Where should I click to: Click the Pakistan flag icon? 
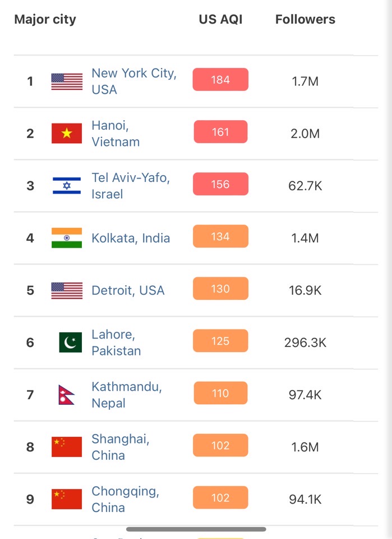70,342
